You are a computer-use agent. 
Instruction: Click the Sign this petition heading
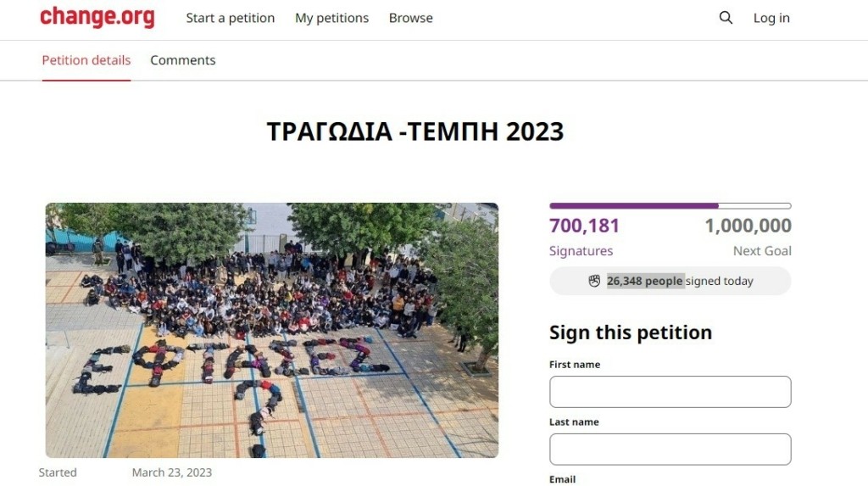pos(631,332)
